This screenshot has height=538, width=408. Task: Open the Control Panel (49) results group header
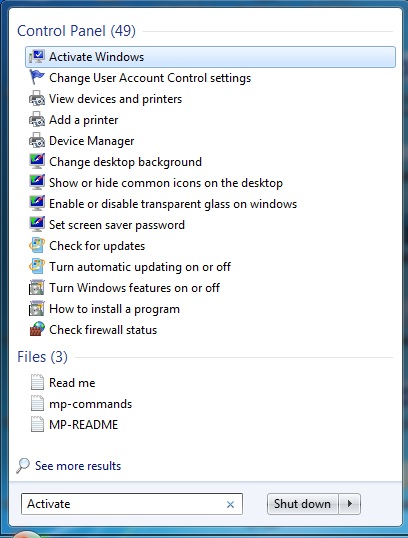click(x=76, y=31)
